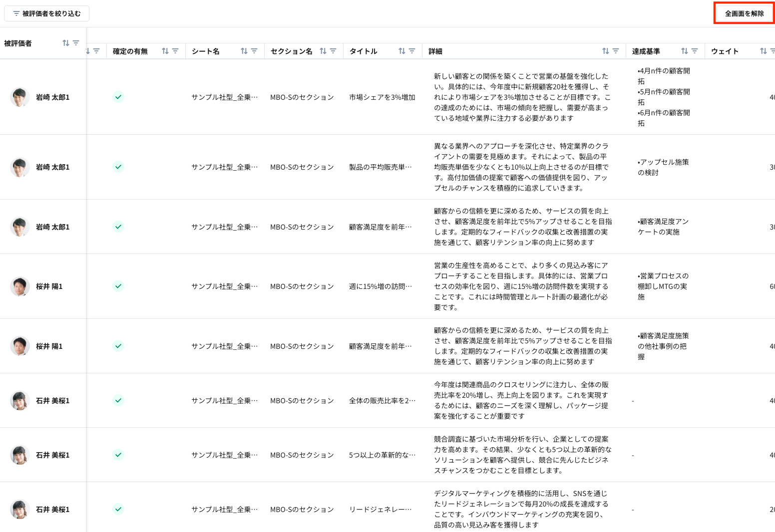Open the セクション名 column filter
This screenshot has height=532, width=775.
(333, 51)
